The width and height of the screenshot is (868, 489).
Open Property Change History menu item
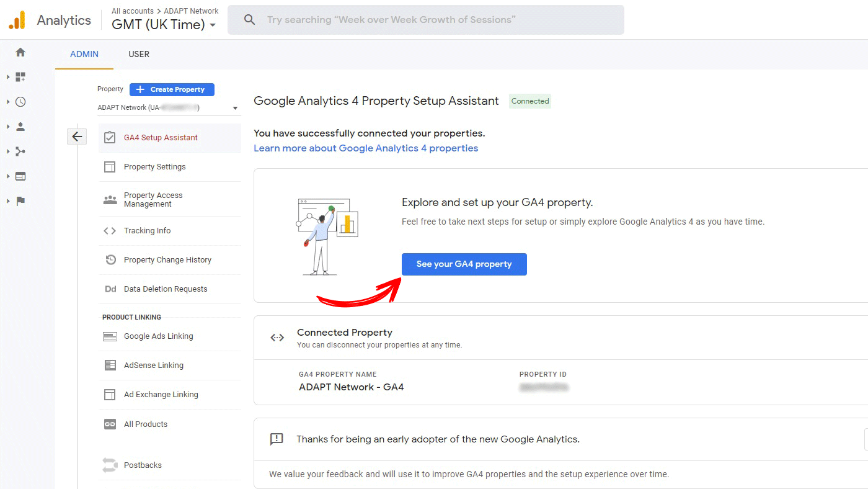point(170,260)
